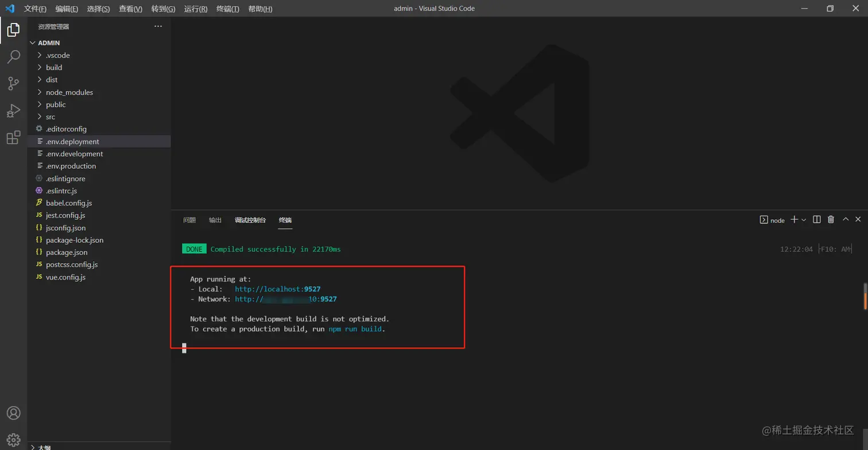
Task: Open the 运行(R) menu
Action: point(196,9)
